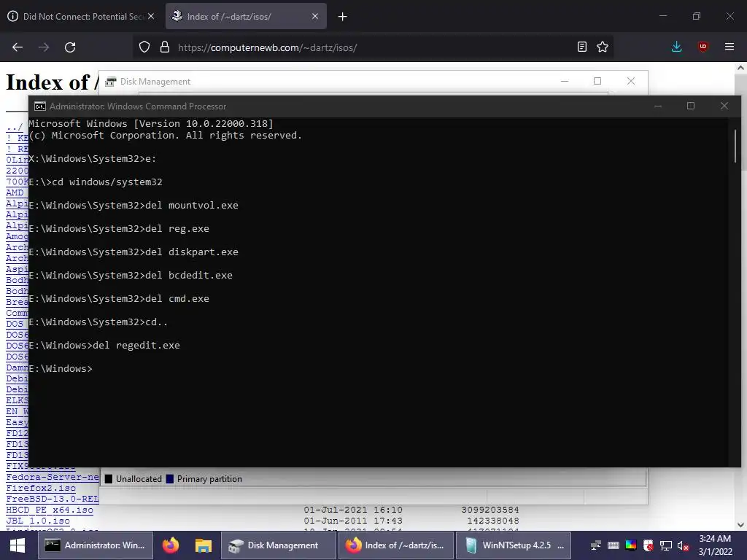Open the Firefox hamburger menu
This screenshot has height=560, width=747.
point(729,47)
